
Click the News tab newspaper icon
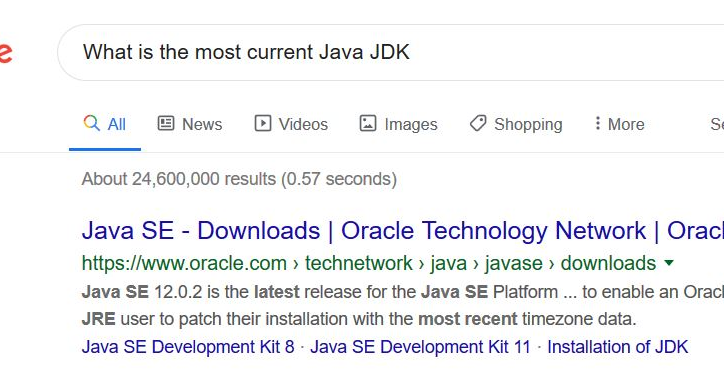166,123
